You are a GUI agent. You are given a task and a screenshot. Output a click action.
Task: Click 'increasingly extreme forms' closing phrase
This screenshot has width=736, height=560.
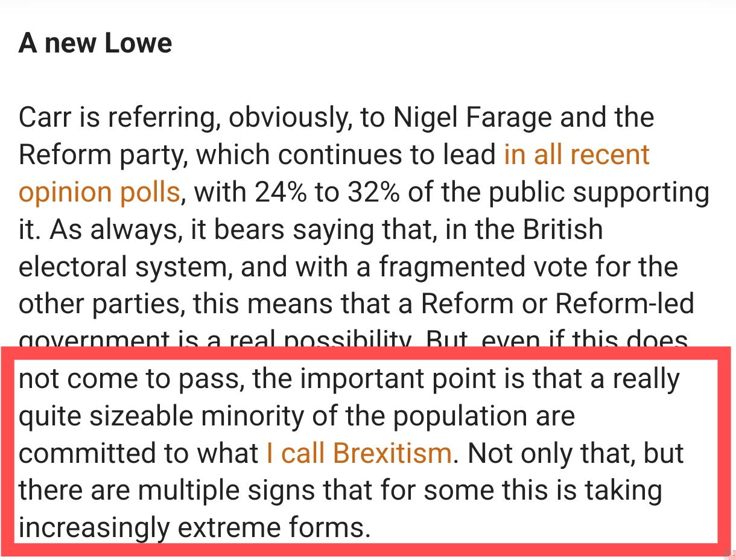coord(193,528)
